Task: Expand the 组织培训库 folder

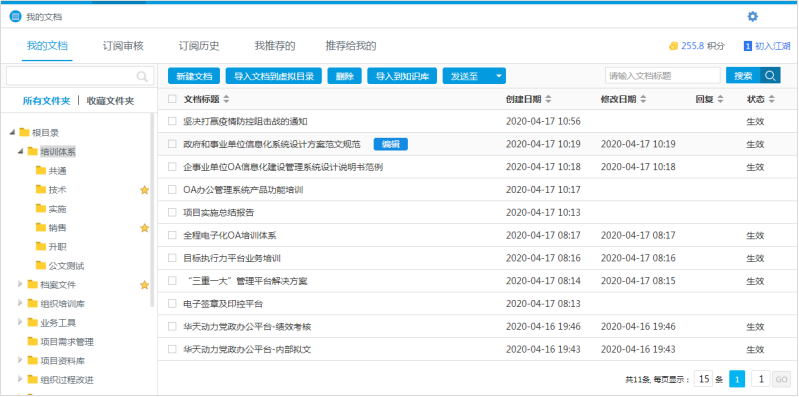Action: [x=20, y=304]
